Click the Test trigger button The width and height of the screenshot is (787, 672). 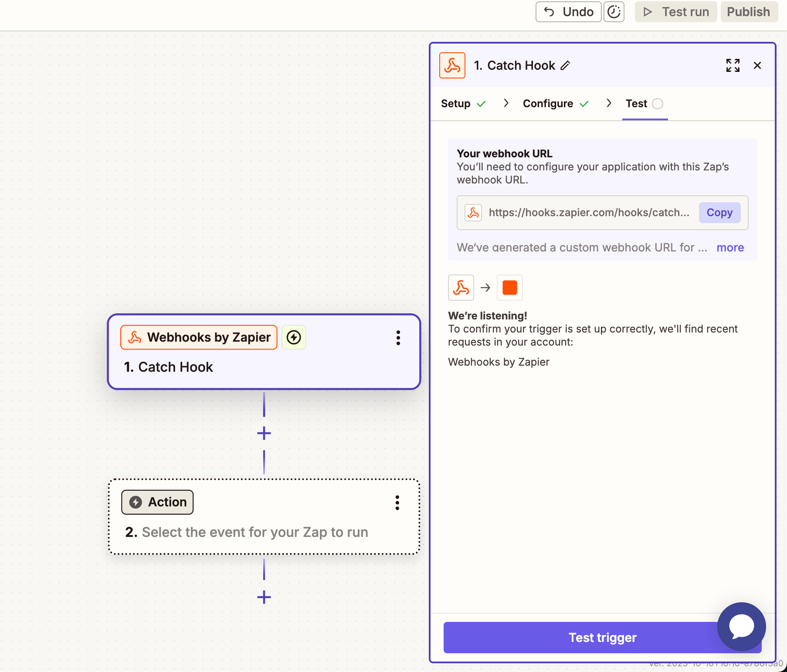click(602, 638)
